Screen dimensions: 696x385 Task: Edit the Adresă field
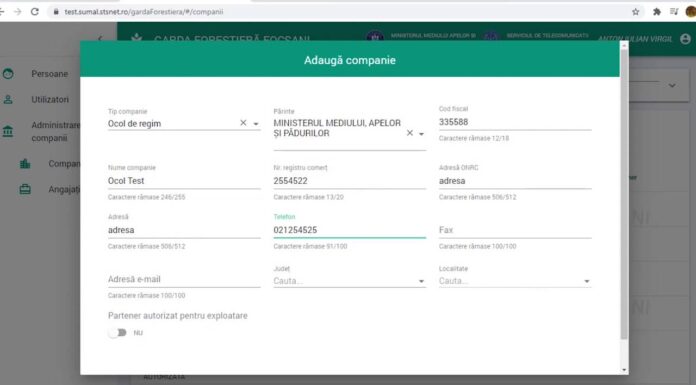point(184,230)
